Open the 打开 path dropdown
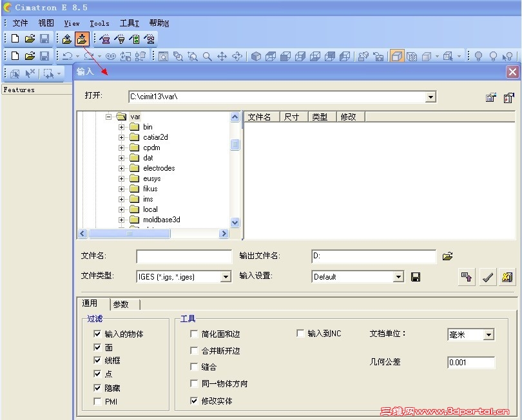 click(x=430, y=97)
